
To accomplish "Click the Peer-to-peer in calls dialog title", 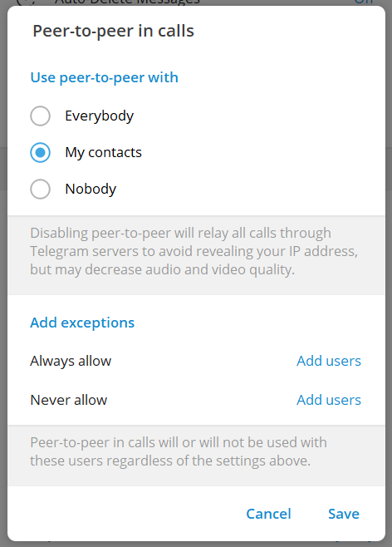I will [113, 31].
